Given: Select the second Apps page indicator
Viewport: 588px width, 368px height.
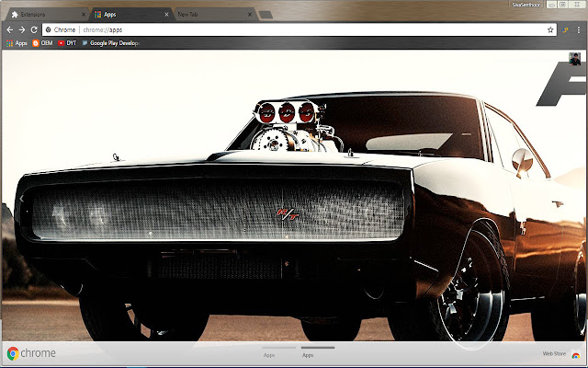Looking at the screenshot, I should pos(318,351).
